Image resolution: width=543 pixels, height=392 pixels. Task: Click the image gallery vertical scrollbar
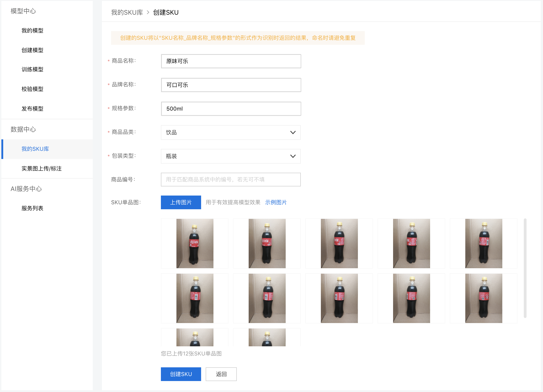coord(525,268)
